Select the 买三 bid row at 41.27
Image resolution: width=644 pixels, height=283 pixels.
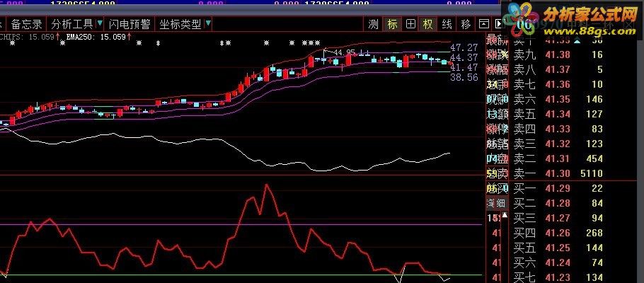click(558, 218)
